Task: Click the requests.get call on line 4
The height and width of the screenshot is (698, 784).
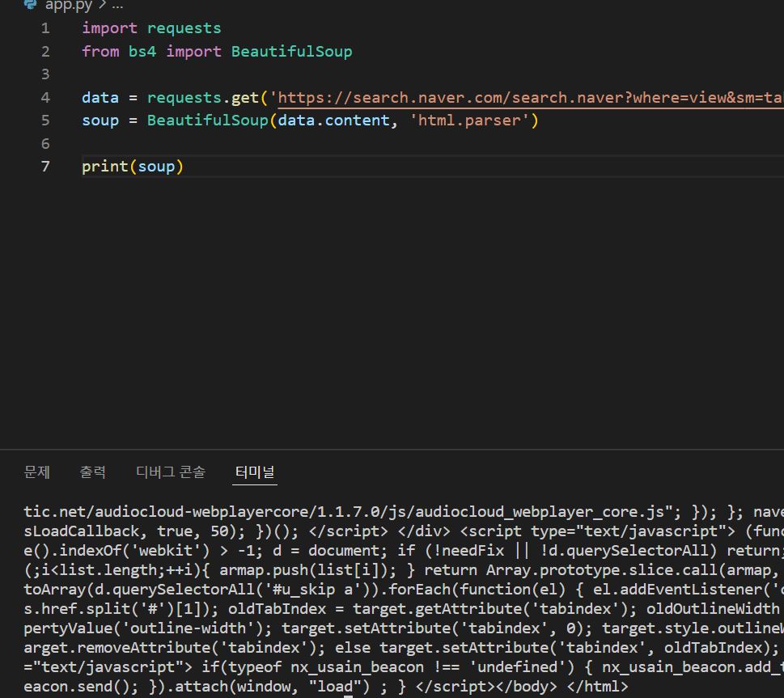Action: coord(202,98)
